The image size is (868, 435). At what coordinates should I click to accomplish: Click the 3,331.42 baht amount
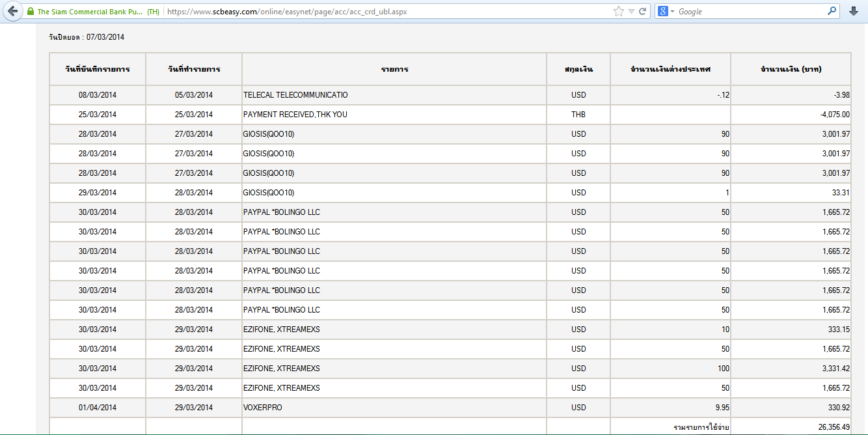pyautogui.click(x=836, y=369)
